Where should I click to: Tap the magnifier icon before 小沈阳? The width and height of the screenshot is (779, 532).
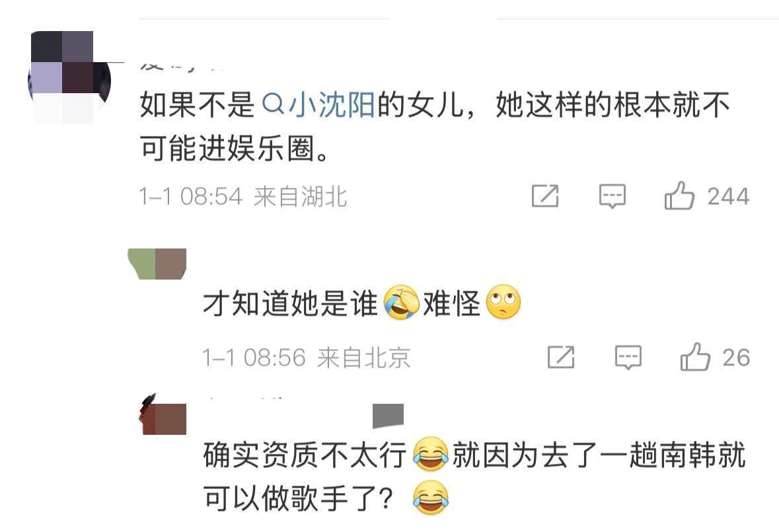point(272,104)
